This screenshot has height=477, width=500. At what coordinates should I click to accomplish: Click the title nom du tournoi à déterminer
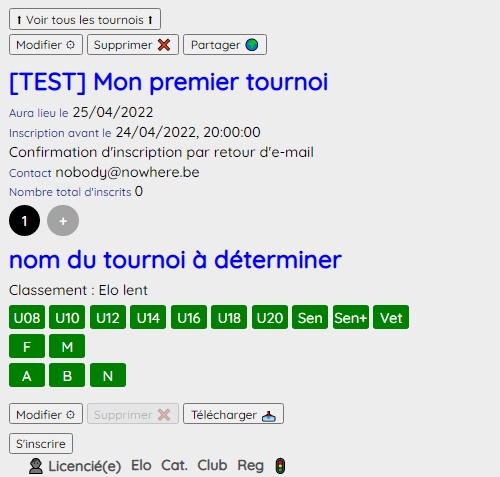point(175,260)
